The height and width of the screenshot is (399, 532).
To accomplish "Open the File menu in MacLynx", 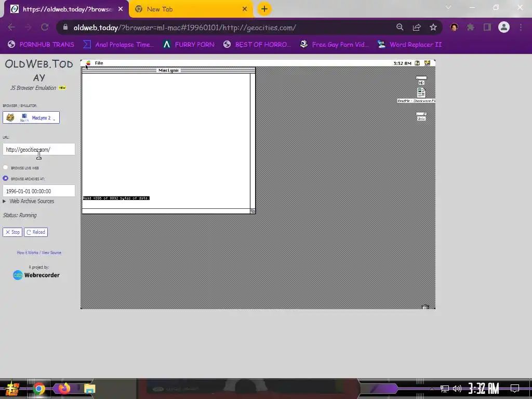I will pos(99,63).
